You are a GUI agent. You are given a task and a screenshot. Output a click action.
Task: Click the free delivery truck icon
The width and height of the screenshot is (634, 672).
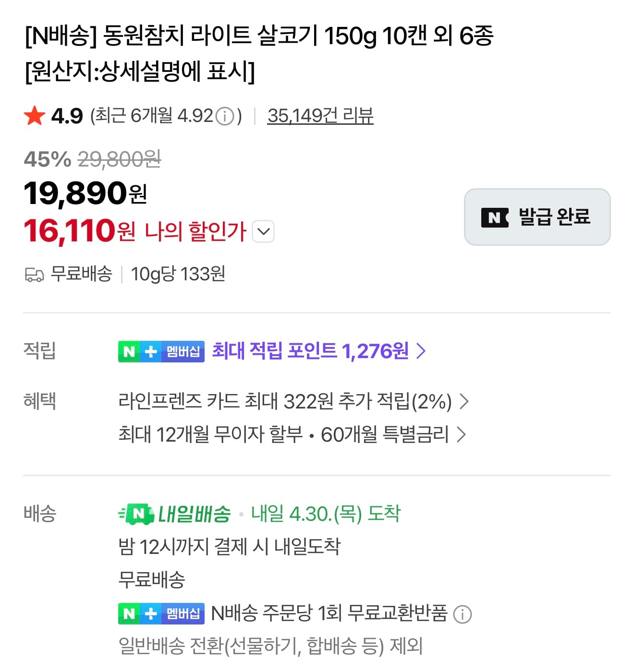tap(34, 275)
